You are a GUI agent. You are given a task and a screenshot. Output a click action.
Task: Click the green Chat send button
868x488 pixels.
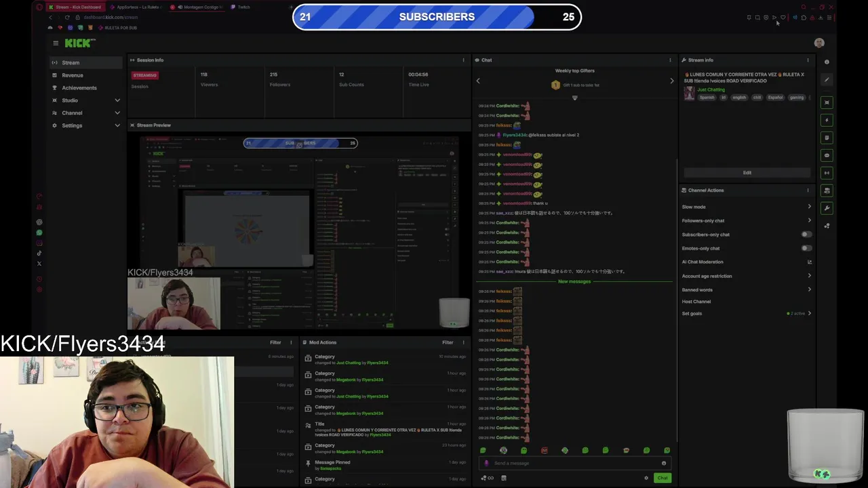pos(663,478)
